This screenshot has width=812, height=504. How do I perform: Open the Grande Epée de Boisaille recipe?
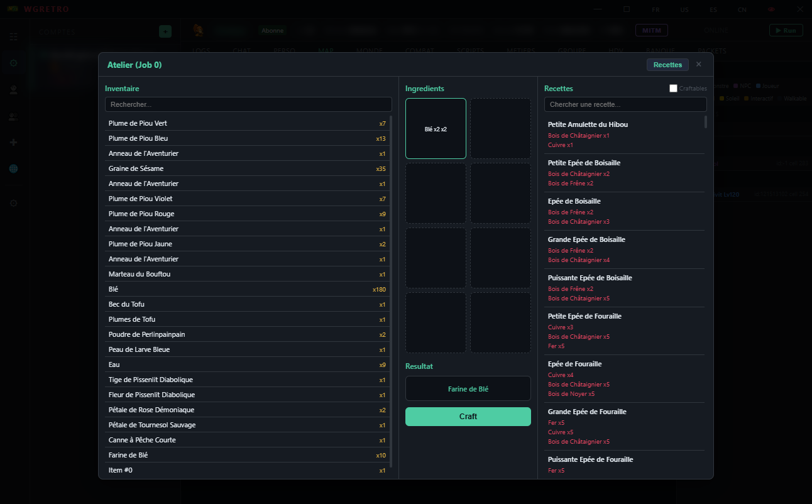[624, 249]
